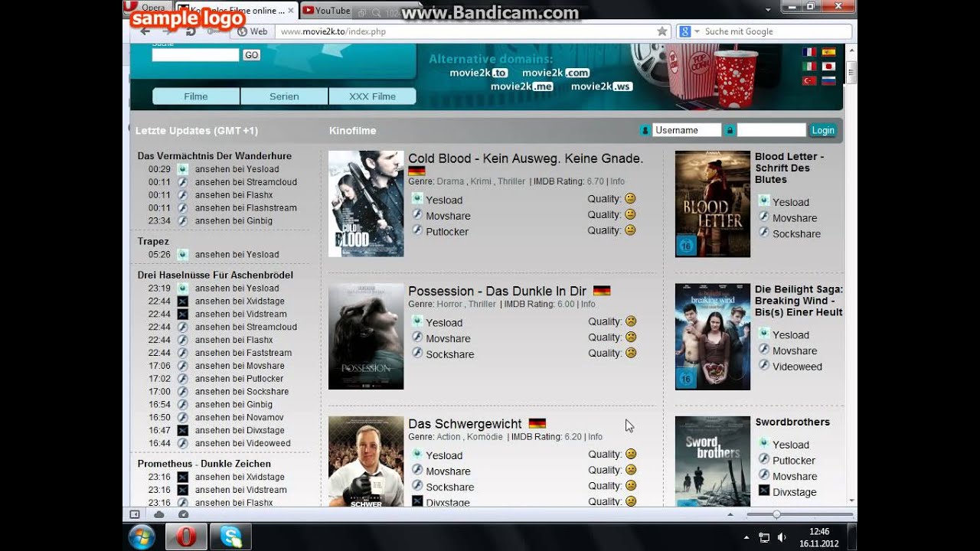Open Trapez ansehen bei Yesload link
Screen dimensions: 980x551
coord(237,255)
